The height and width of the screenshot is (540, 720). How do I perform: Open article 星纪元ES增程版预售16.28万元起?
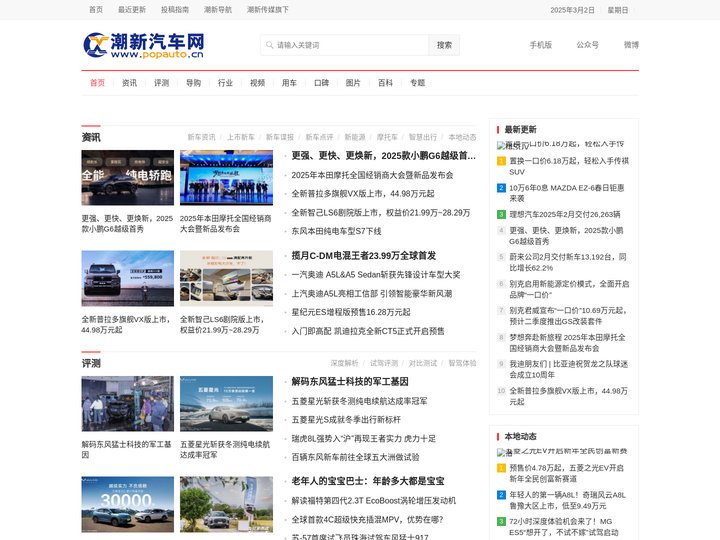point(351,312)
